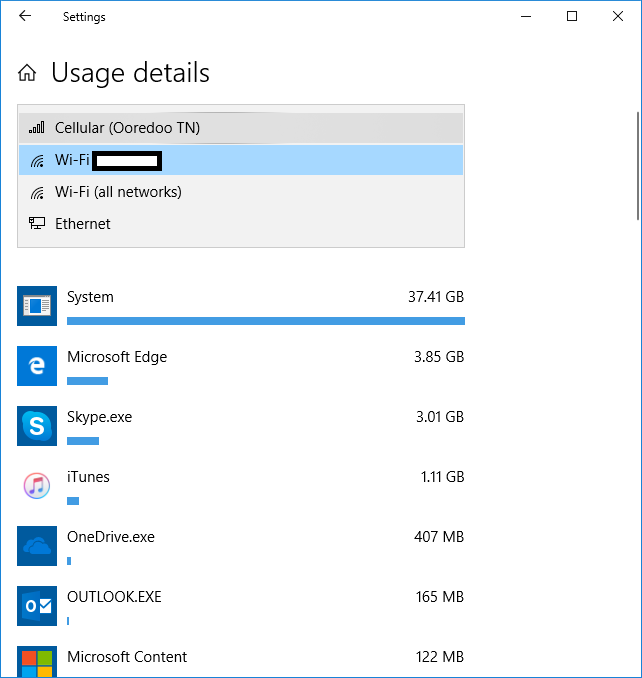Click the Skype.exe label
The width and height of the screenshot is (642, 678).
(x=99, y=417)
